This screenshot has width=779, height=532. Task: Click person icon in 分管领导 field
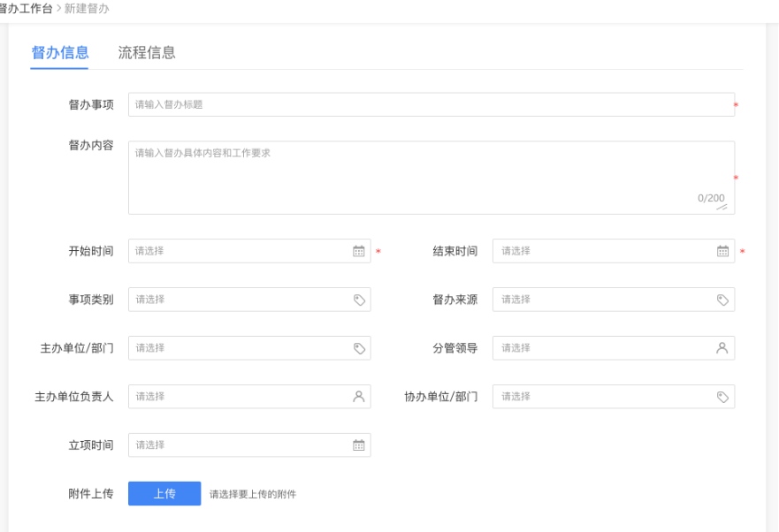[722, 348]
